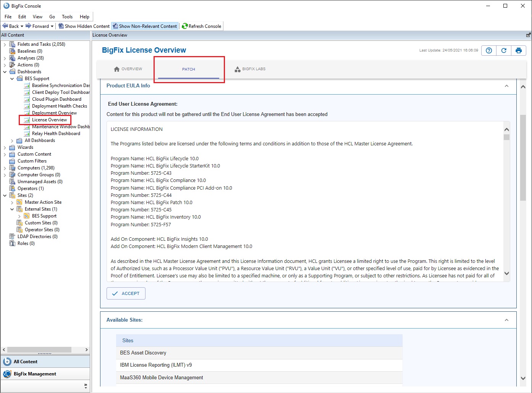Open the Help menu
The height and width of the screenshot is (393, 532).
[84, 17]
